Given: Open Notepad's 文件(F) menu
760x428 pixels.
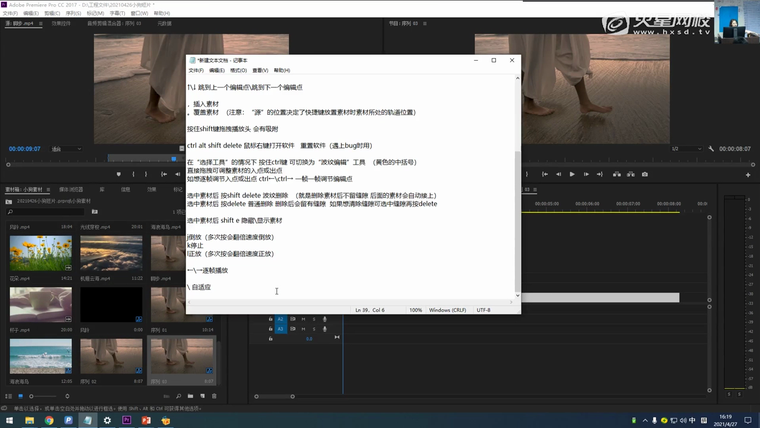Looking at the screenshot, I should pos(196,71).
